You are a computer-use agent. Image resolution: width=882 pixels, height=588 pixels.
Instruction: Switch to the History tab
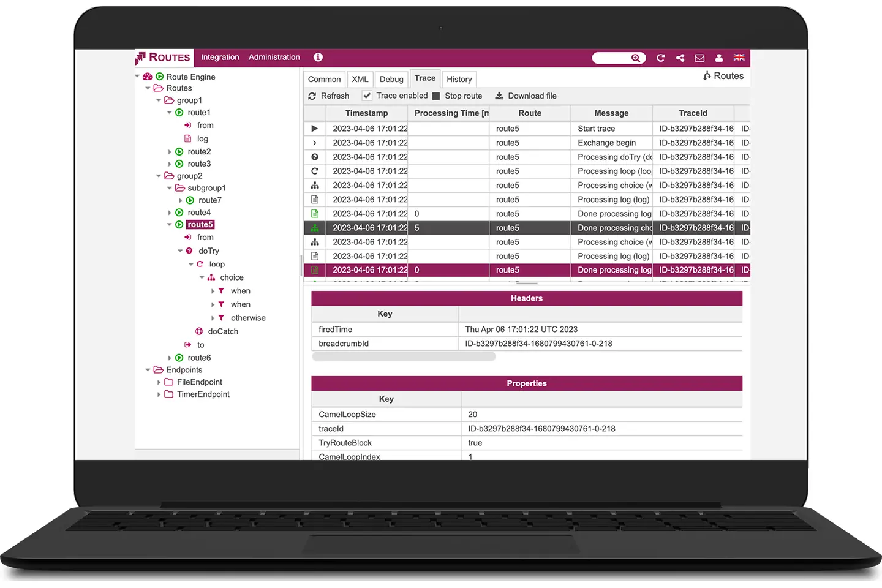coord(459,80)
